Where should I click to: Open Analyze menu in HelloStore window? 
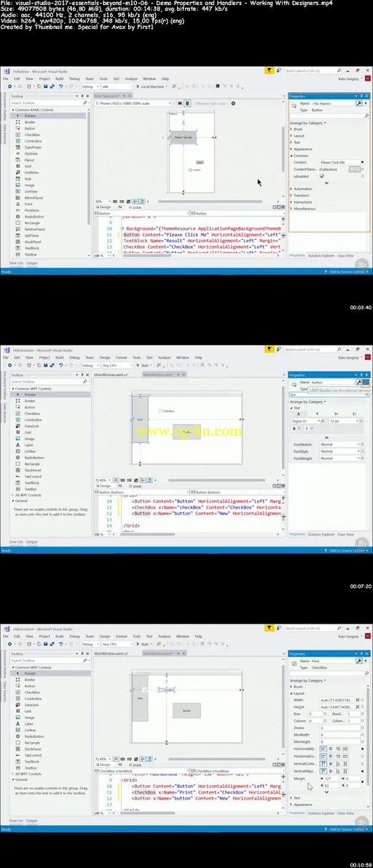[131, 79]
